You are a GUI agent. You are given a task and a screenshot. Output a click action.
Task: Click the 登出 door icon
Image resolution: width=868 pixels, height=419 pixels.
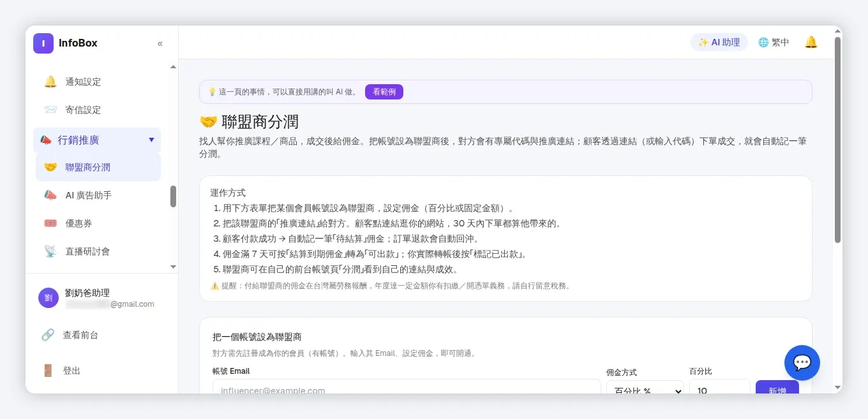click(48, 371)
